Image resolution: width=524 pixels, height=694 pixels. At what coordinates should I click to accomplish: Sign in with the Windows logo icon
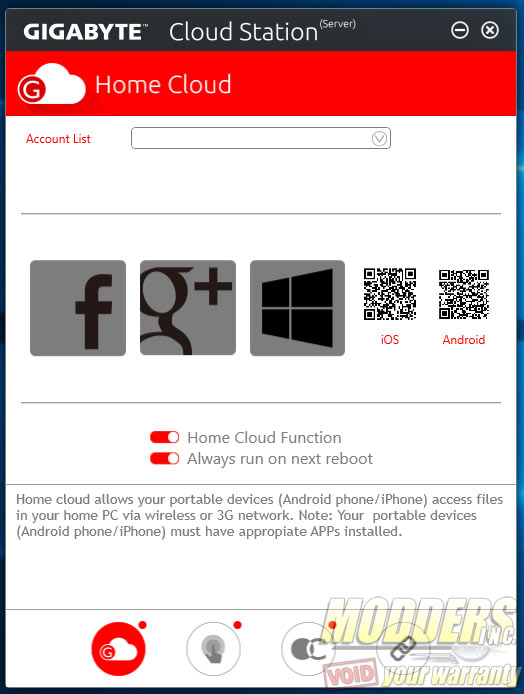click(297, 308)
